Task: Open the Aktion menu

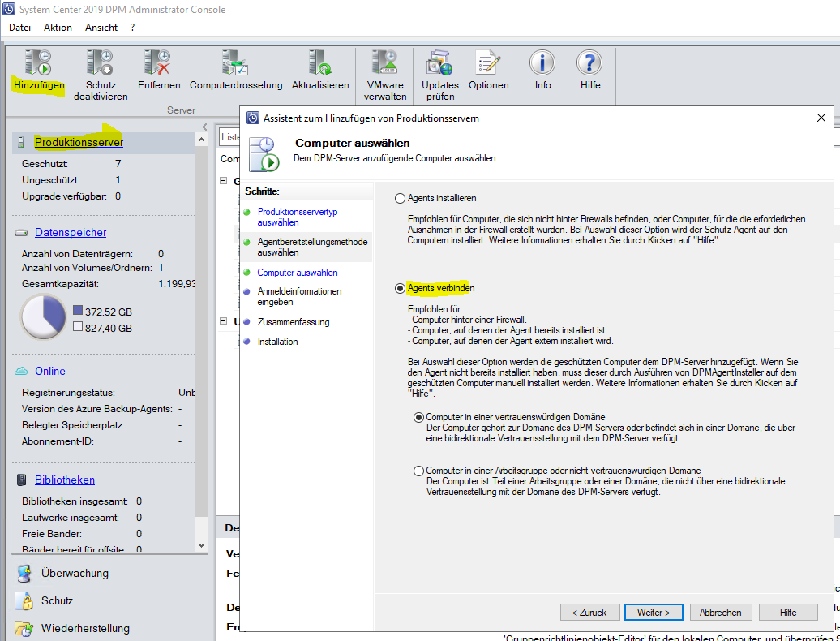Action: pyautogui.click(x=58, y=28)
